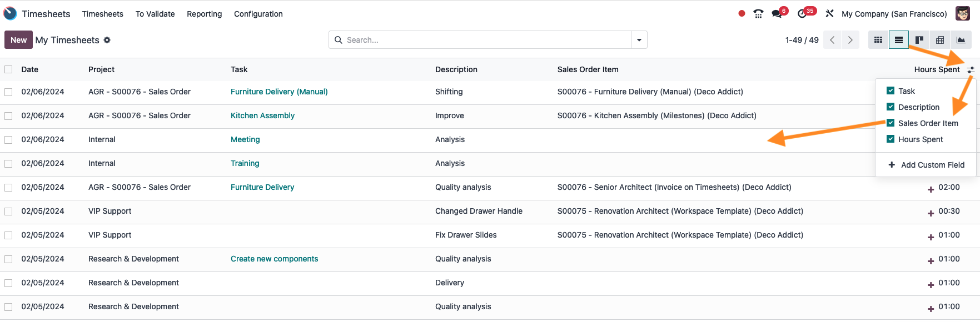Image resolution: width=980 pixels, height=322 pixels.
Task: Click the My Timesheets gear icon
Action: coord(107,40)
